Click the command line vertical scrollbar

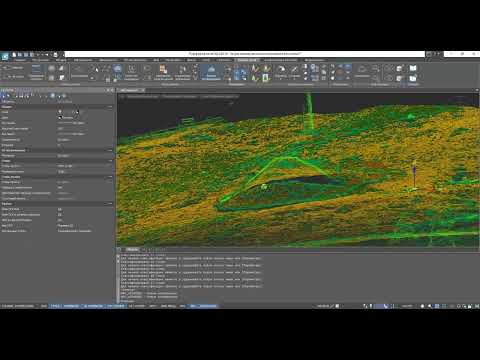(118, 278)
